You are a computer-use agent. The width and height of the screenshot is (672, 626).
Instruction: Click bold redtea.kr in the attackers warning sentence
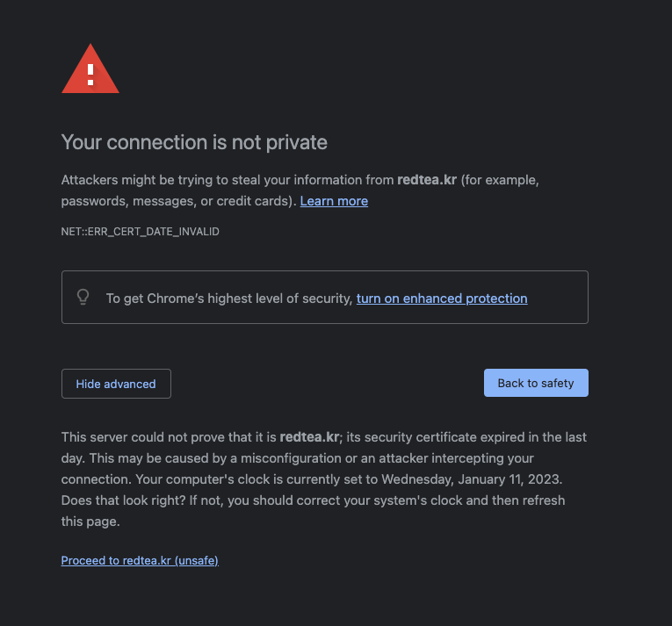click(x=427, y=180)
